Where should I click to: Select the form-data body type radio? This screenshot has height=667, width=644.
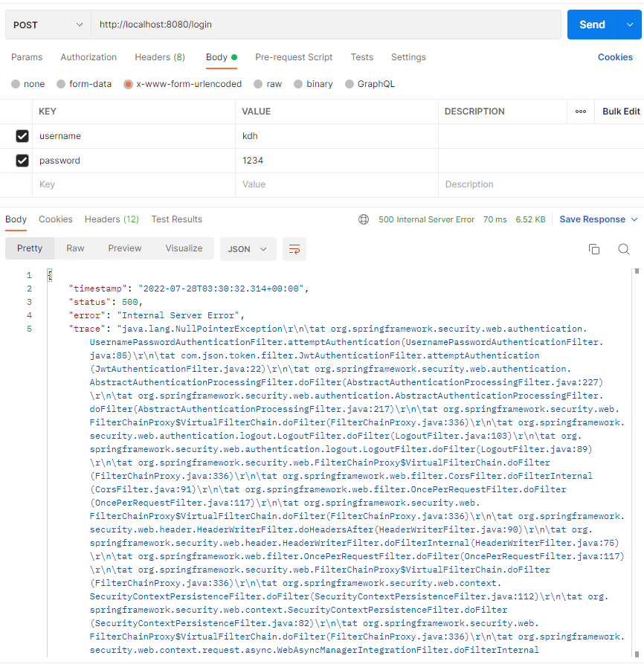click(x=61, y=84)
